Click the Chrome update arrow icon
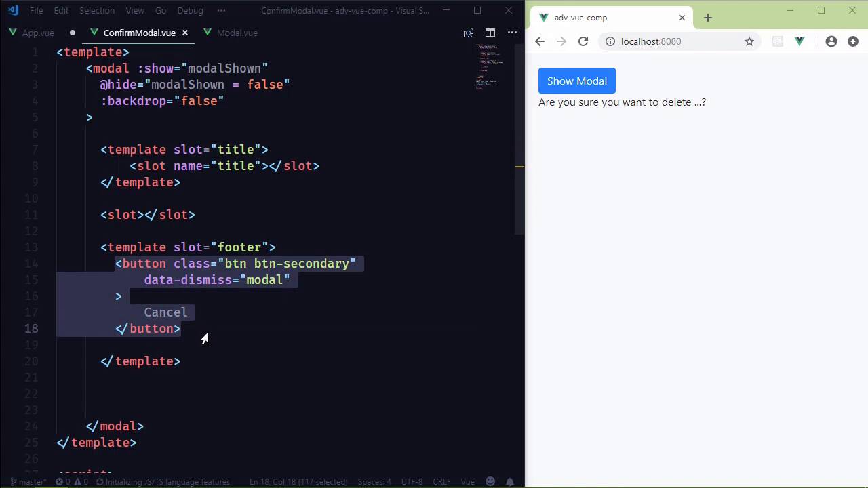Screen dimensions: 868x488 (853, 41)
